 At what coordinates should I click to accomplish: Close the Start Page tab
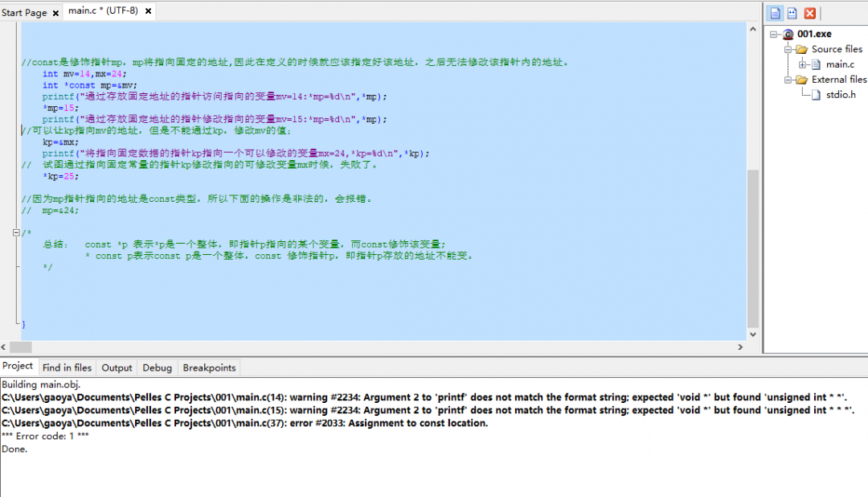coord(55,13)
